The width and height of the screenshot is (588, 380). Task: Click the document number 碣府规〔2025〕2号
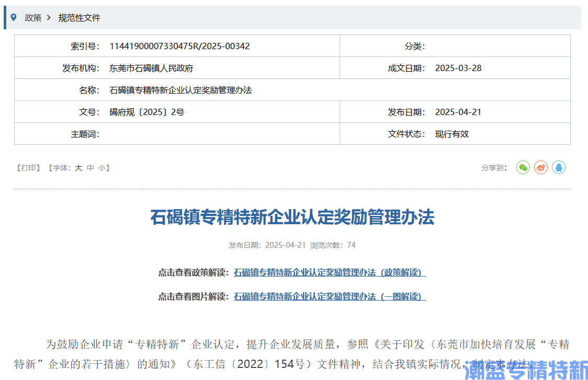(146, 112)
